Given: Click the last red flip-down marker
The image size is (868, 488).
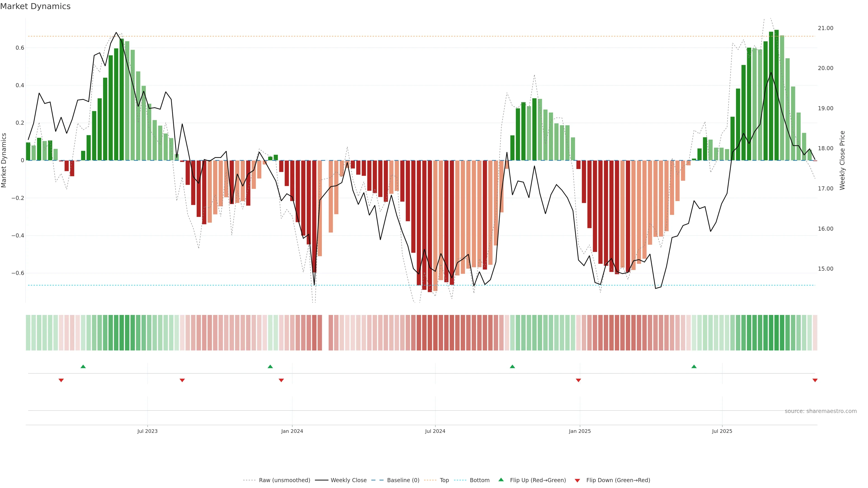Looking at the screenshot, I should 815,380.
